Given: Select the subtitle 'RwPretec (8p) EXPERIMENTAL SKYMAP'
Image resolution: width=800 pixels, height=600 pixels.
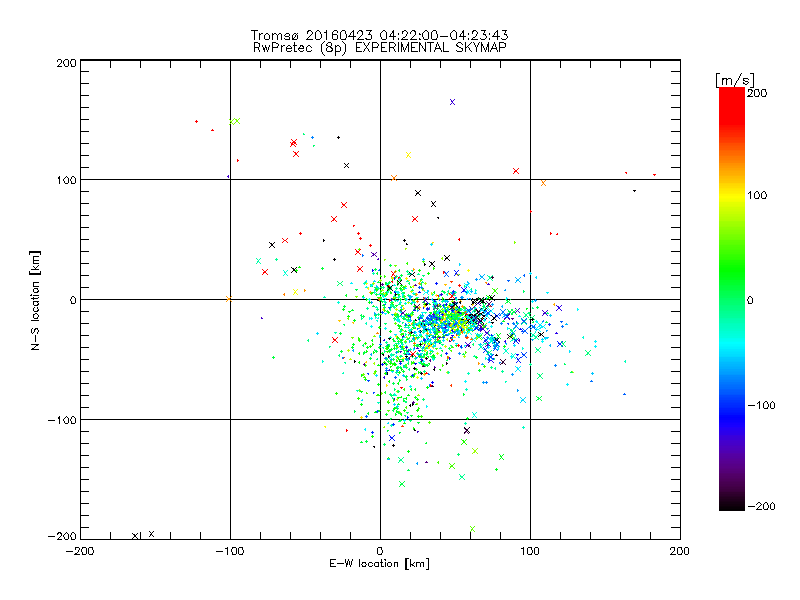Looking at the screenshot, I should click(x=380, y=48).
